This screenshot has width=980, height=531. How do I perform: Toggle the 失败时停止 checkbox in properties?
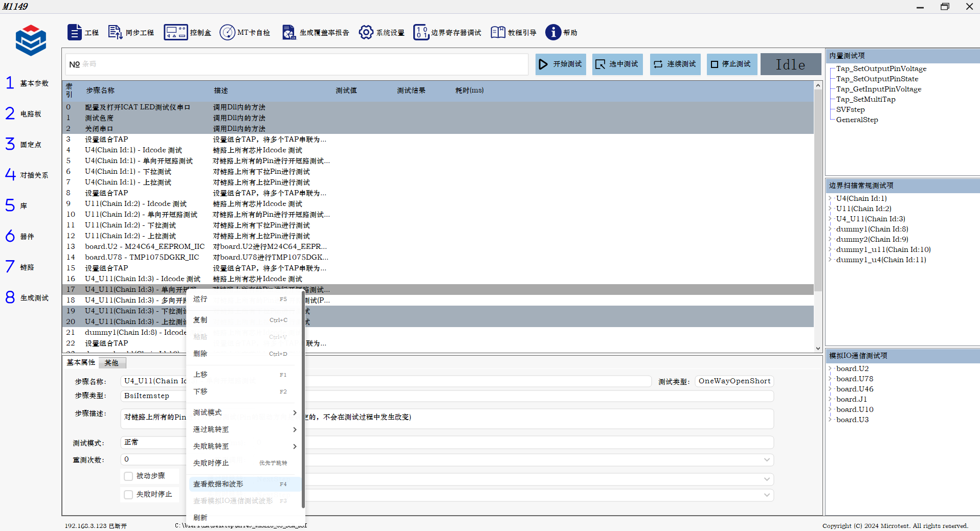point(128,495)
